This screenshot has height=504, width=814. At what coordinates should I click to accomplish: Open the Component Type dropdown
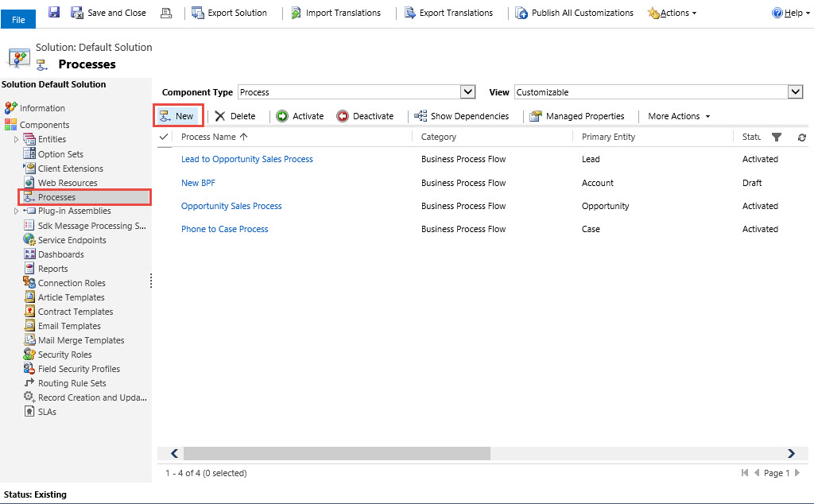point(468,92)
